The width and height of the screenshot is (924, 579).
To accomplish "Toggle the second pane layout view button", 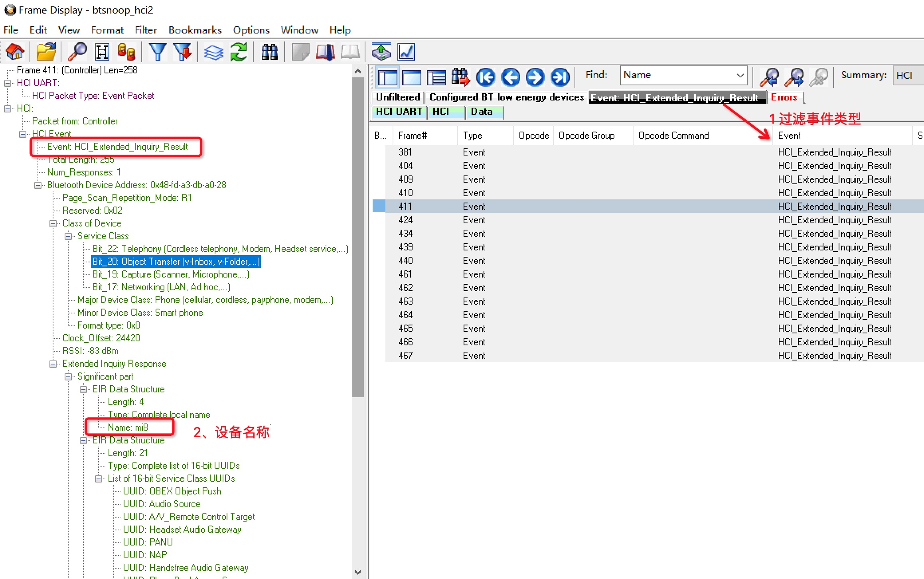I will click(x=412, y=77).
